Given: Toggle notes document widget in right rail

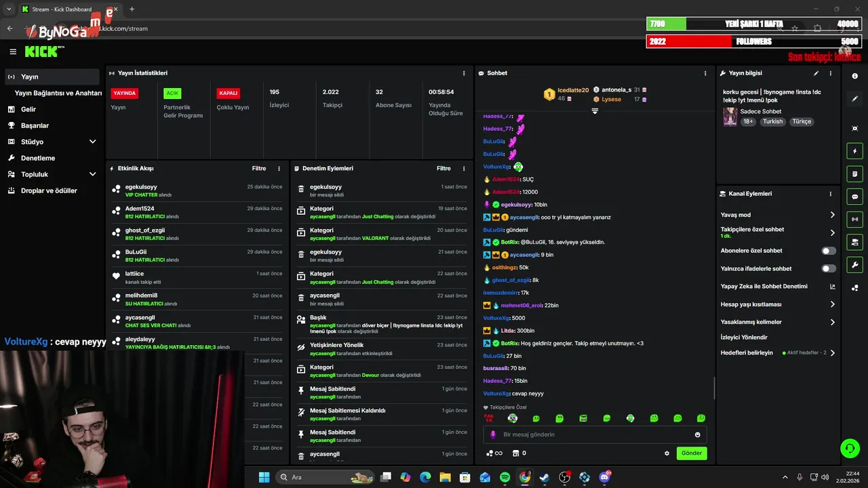Looking at the screenshot, I should (855, 174).
